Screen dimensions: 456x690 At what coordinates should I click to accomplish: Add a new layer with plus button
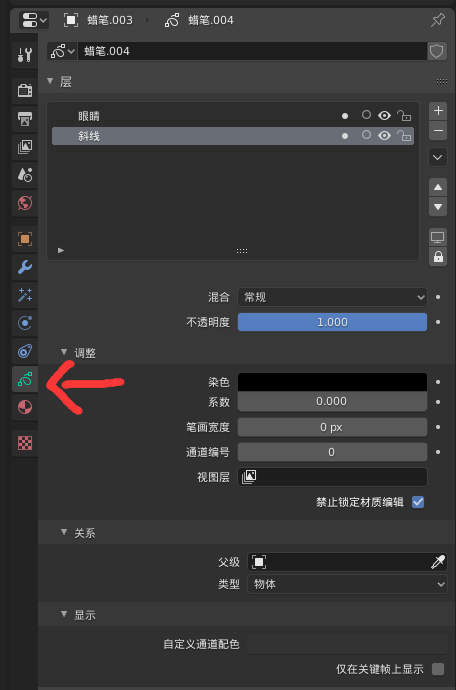coord(438,111)
